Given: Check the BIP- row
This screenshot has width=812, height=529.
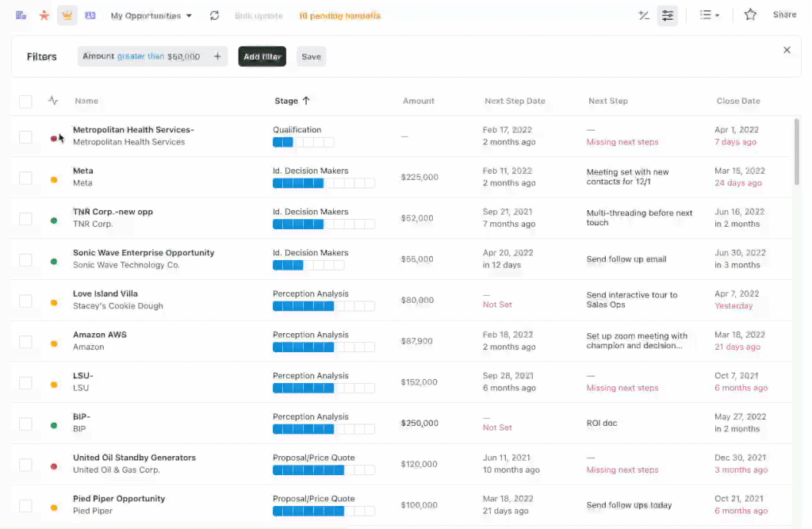Looking at the screenshot, I should [x=25, y=424].
